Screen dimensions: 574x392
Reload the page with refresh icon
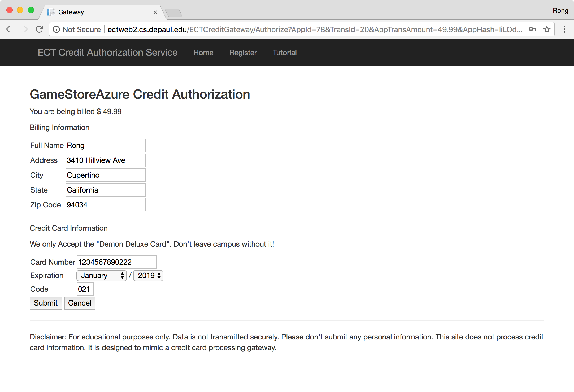click(40, 29)
